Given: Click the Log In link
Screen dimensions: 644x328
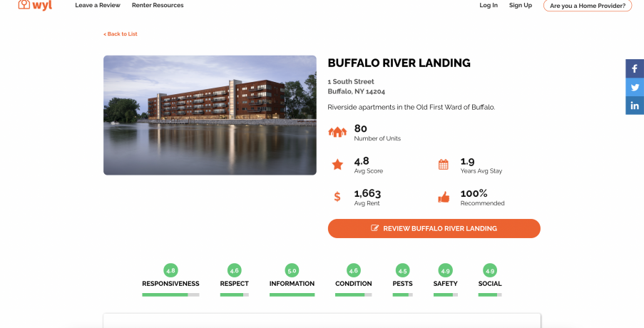Looking at the screenshot, I should tap(489, 6).
